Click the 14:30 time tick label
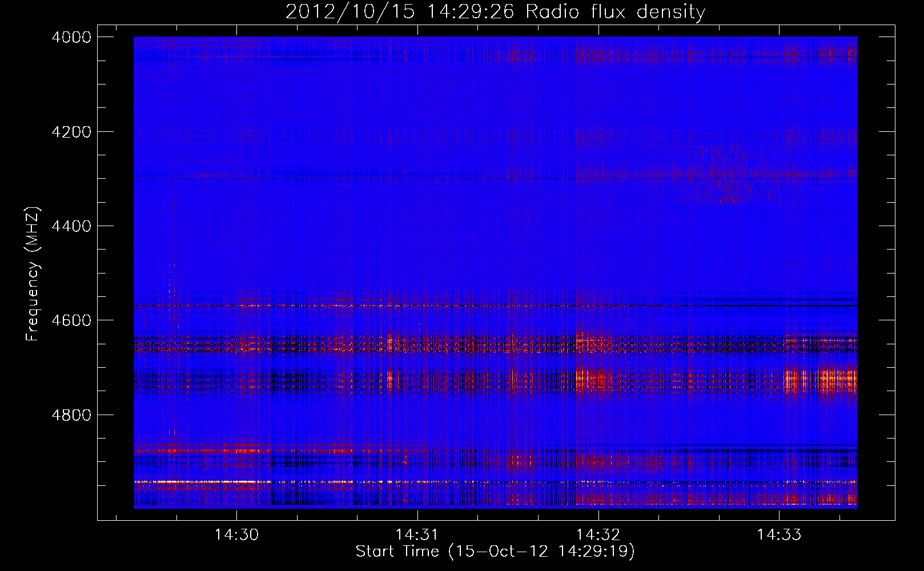 236,534
